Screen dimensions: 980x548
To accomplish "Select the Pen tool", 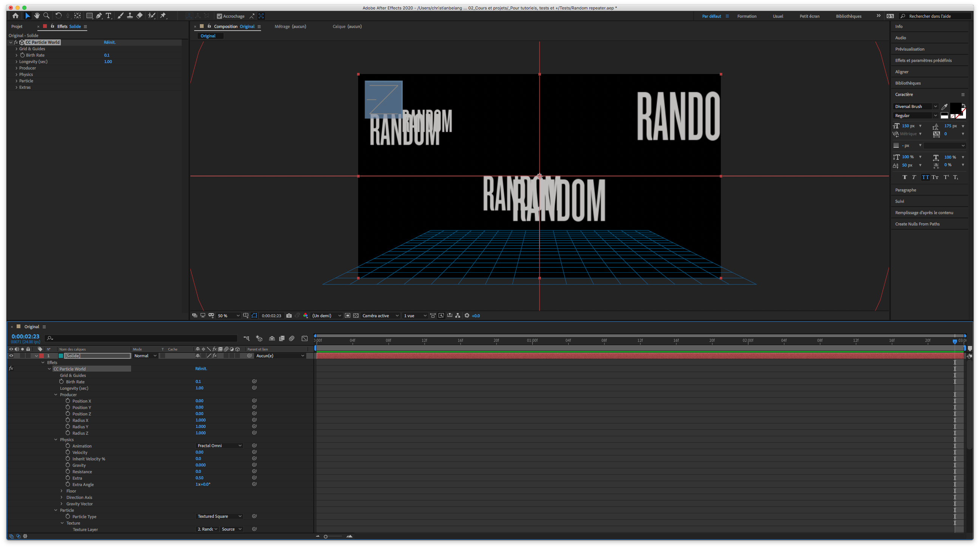I will 99,15.
